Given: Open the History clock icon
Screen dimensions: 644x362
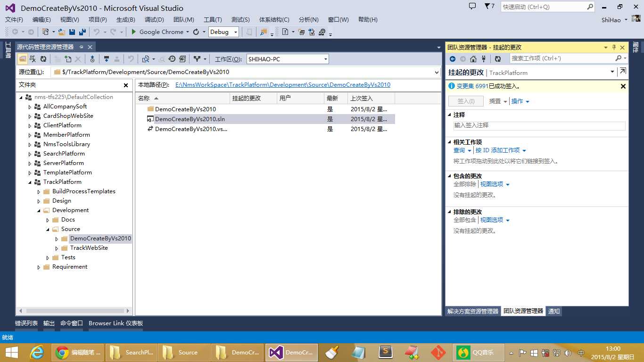Looking at the screenshot, I should click(x=172, y=59).
